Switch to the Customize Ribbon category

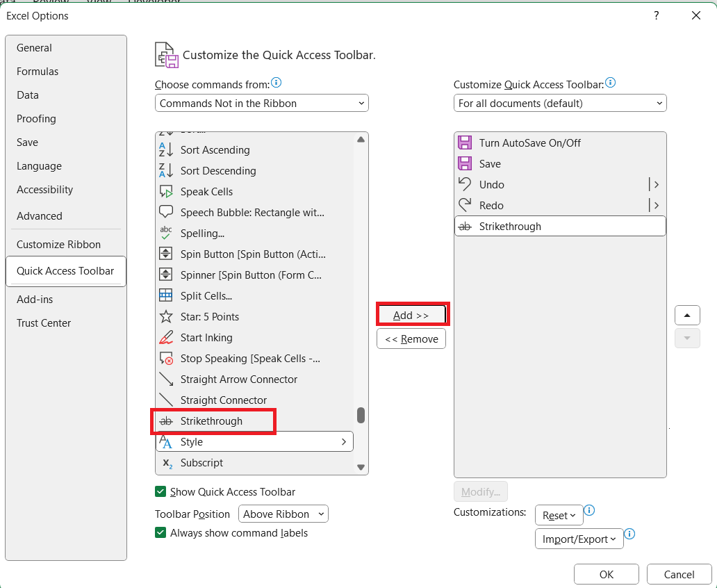(x=58, y=245)
